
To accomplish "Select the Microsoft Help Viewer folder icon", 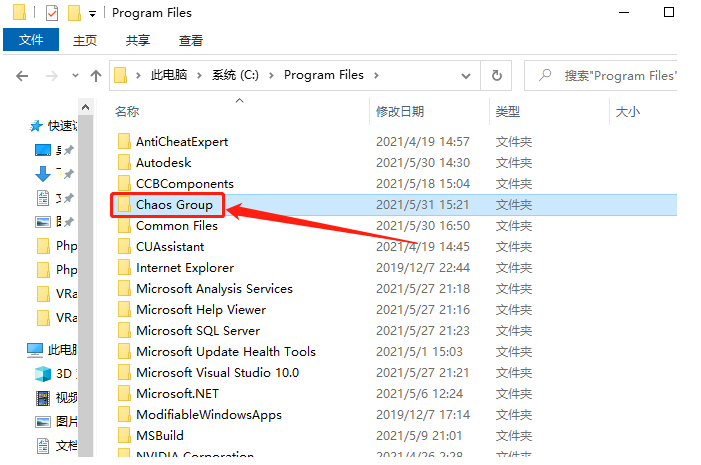I will tap(124, 309).
